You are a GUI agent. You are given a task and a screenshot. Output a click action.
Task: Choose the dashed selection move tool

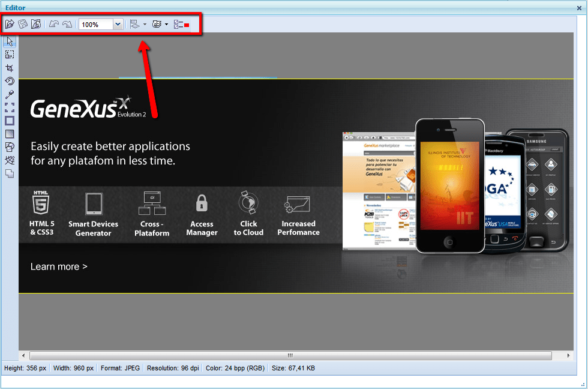point(10,107)
